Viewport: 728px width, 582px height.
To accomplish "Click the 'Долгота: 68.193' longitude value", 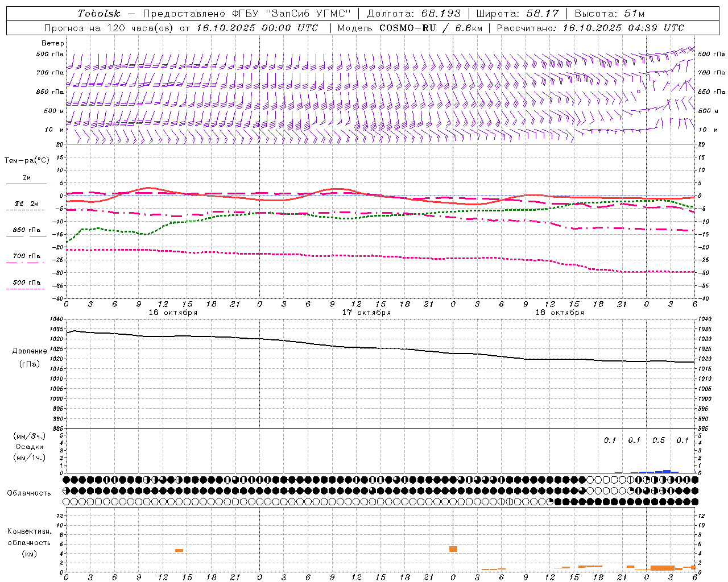I will click(413, 14).
